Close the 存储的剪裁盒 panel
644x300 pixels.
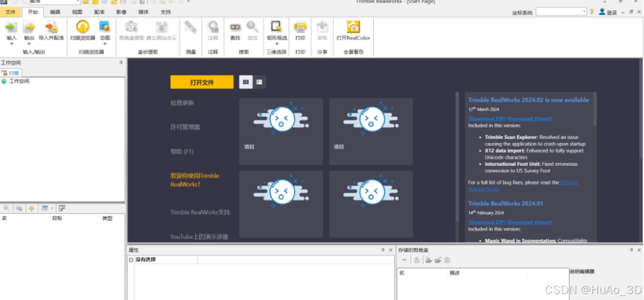pyautogui.click(x=639, y=250)
